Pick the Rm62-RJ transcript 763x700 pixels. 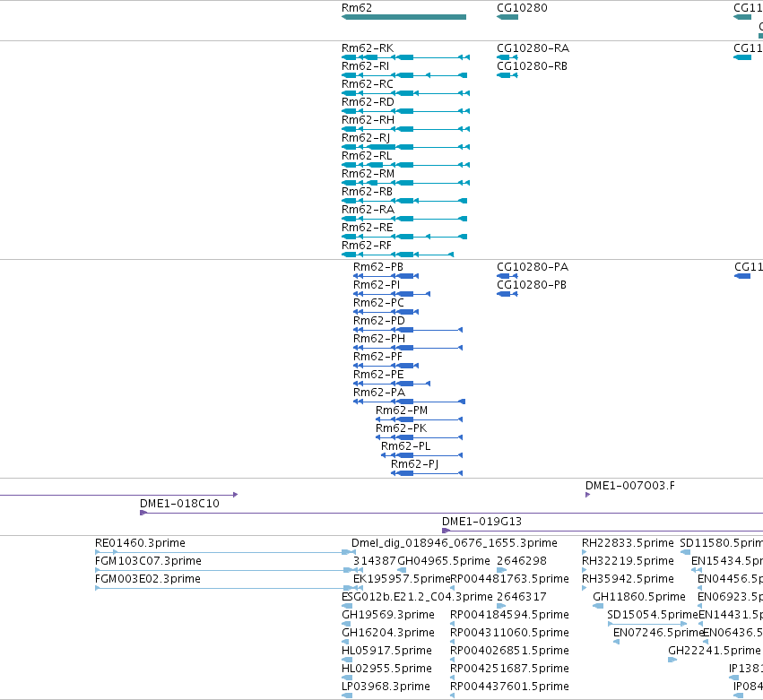406,147
